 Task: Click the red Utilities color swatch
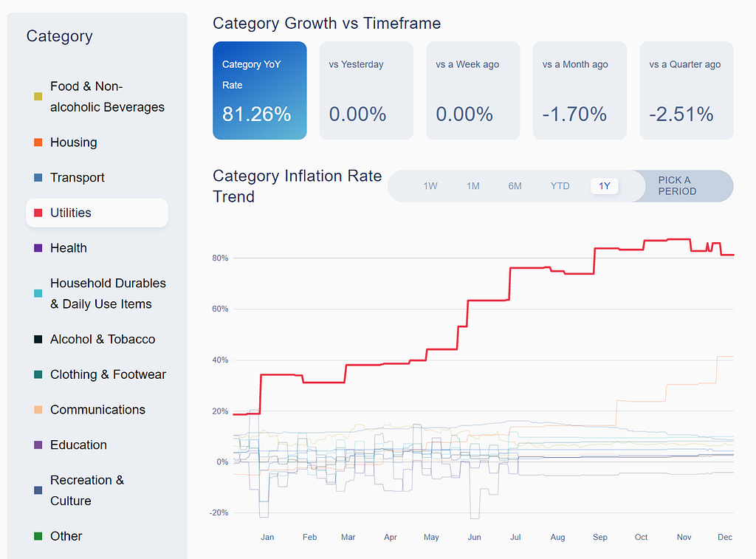pos(38,213)
